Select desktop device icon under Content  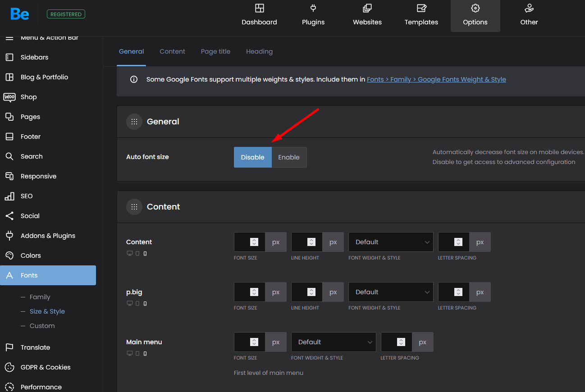[x=130, y=254]
